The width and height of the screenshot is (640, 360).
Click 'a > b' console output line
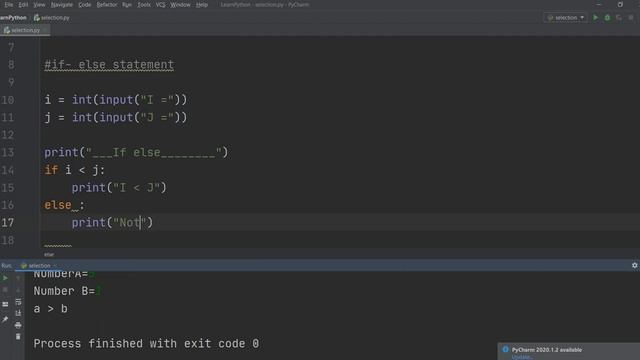pyautogui.click(x=51, y=309)
